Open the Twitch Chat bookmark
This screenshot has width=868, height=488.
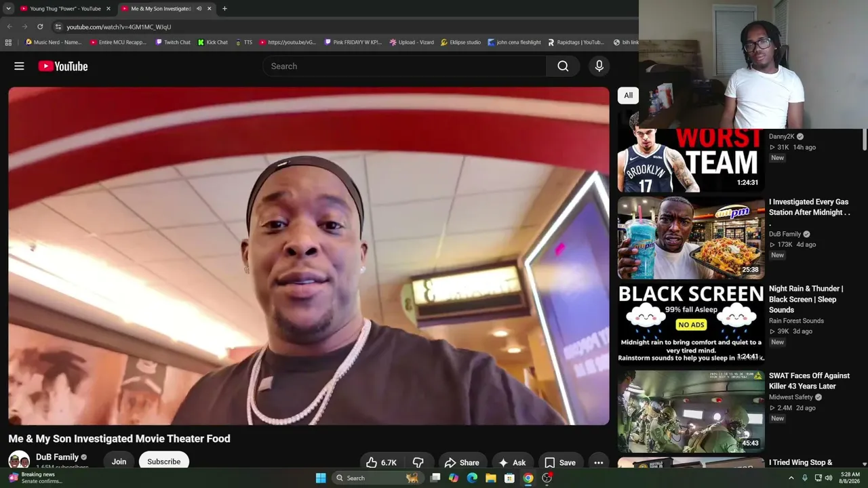click(172, 42)
